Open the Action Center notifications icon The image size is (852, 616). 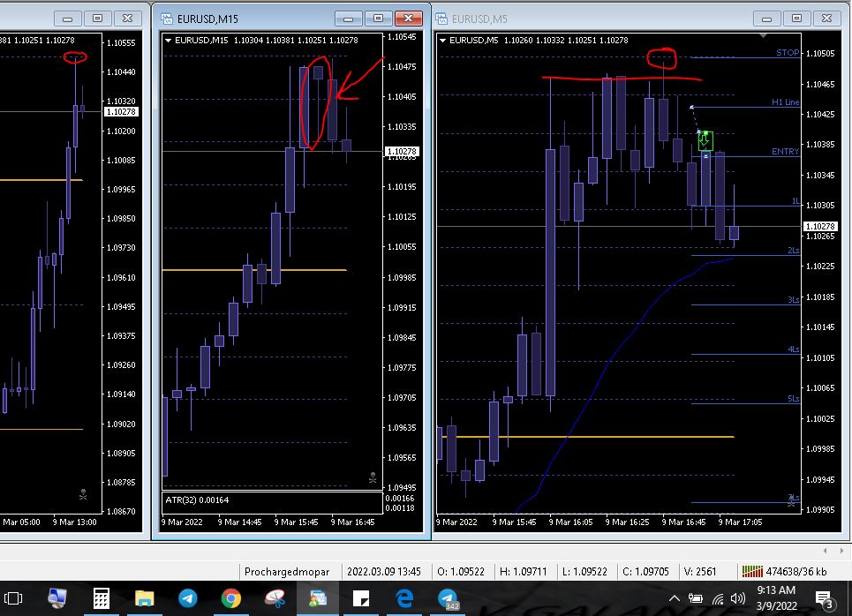[x=825, y=599]
